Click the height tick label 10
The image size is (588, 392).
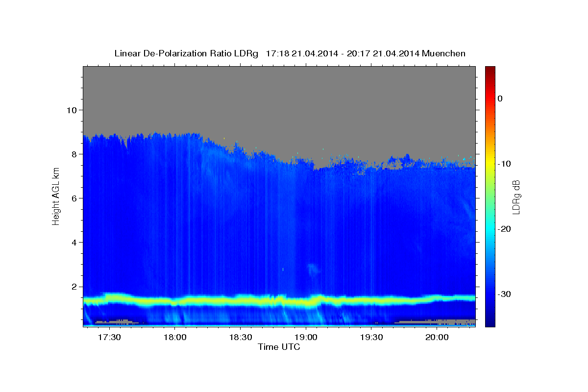[71, 110]
